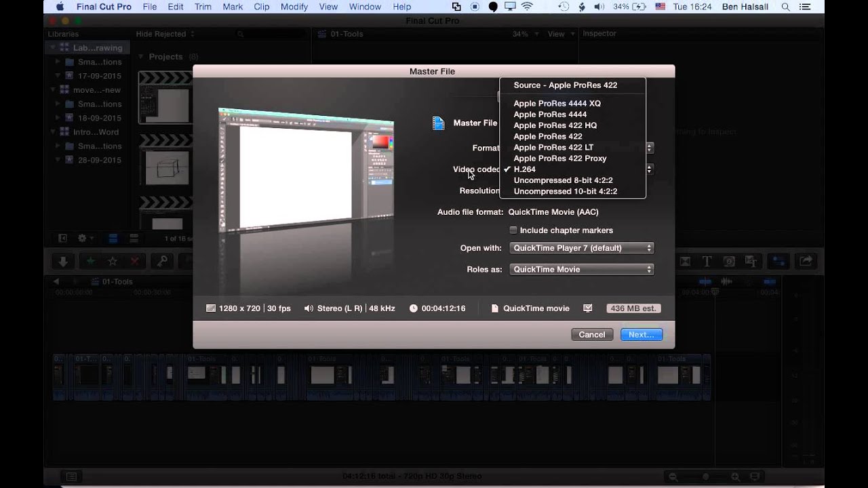
Task: Click the Next... button
Action: click(642, 335)
